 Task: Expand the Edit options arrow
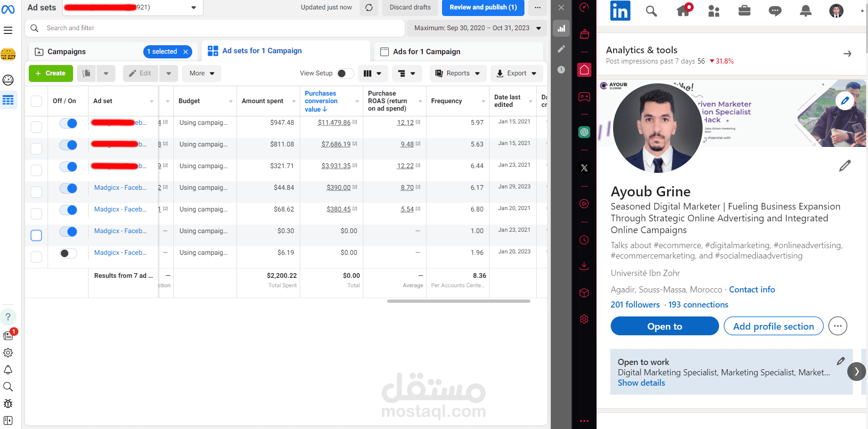169,73
